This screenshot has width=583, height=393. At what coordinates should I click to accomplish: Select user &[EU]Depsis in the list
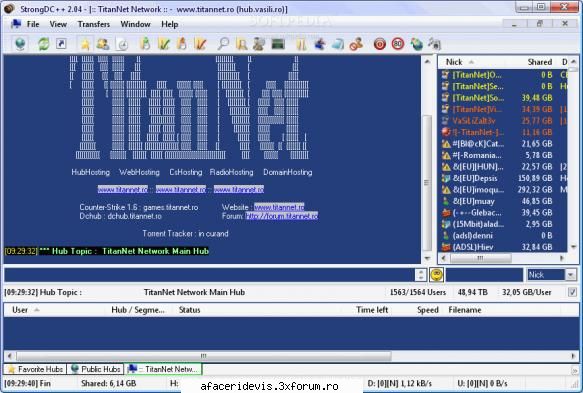point(503,178)
